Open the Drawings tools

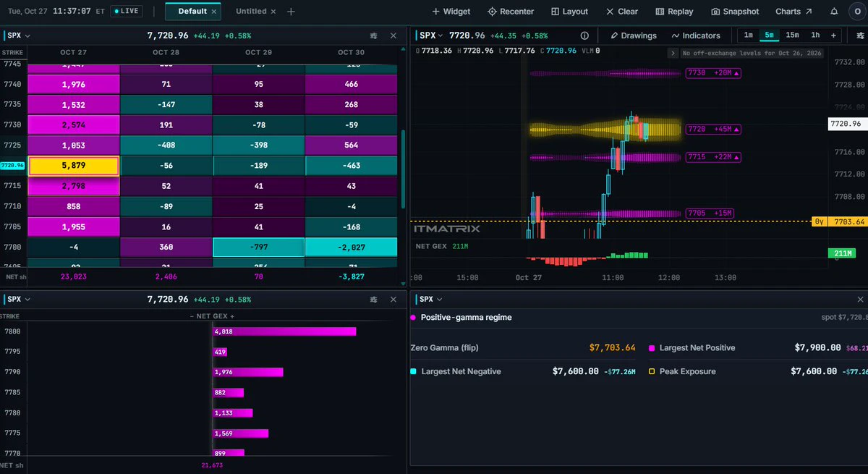tap(633, 35)
